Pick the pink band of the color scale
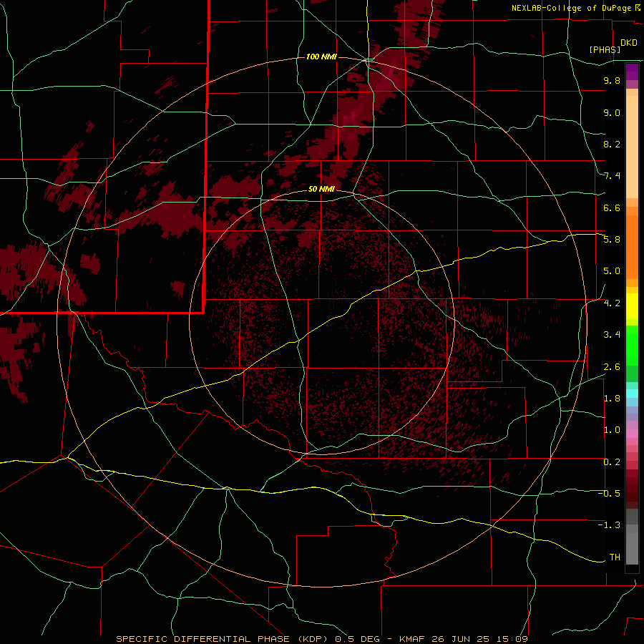Image resolution: width=644 pixels, height=644 pixels. click(x=632, y=434)
